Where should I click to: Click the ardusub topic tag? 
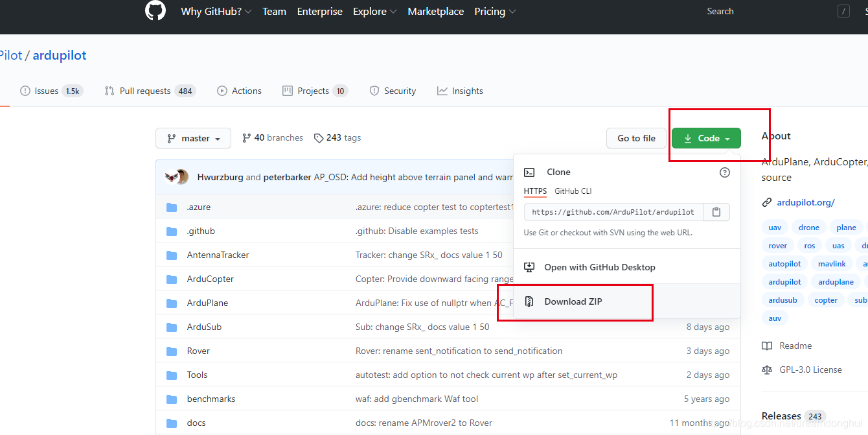tap(782, 300)
